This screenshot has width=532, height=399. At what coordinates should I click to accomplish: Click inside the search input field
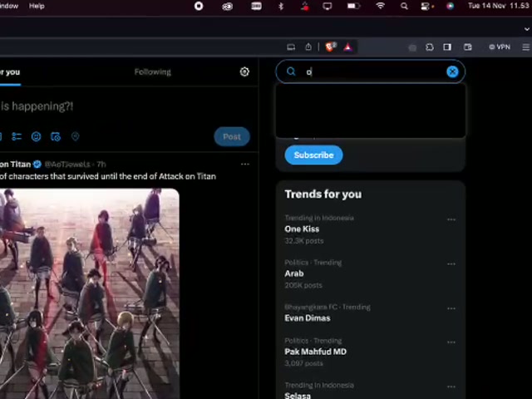click(x=374, y=72)
